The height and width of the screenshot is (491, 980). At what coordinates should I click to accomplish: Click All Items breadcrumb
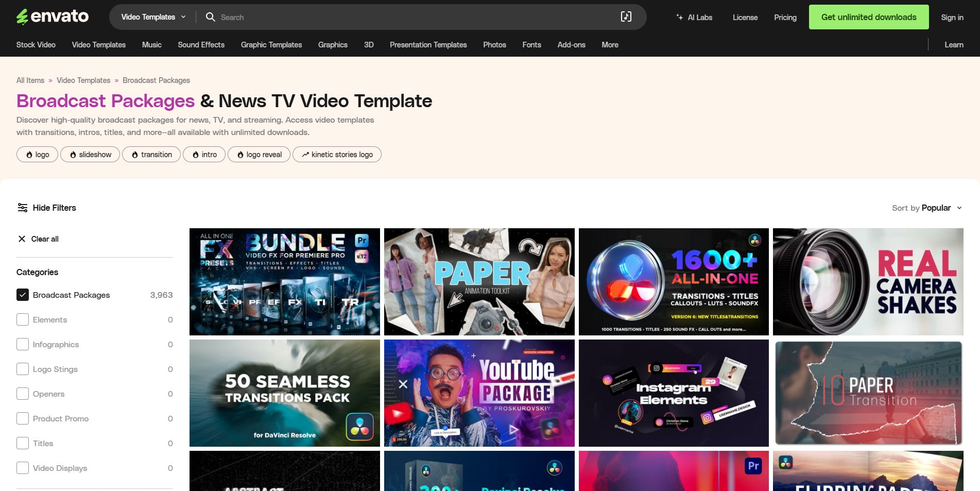pyautogui.click(x=30, y=80)
